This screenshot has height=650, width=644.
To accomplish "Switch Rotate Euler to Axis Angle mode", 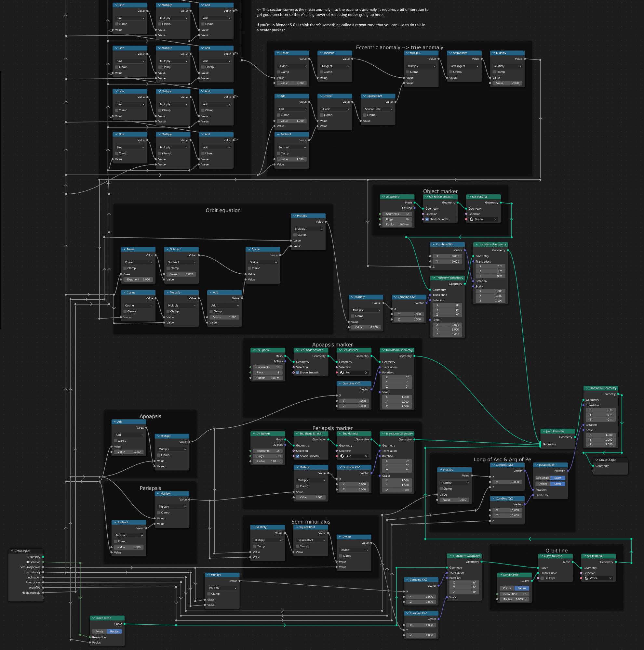I will (x=542, y=478).
